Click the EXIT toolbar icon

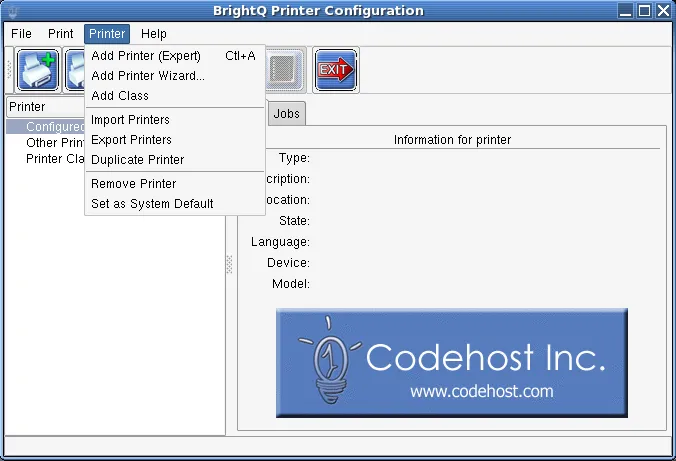tap(336, 70)
